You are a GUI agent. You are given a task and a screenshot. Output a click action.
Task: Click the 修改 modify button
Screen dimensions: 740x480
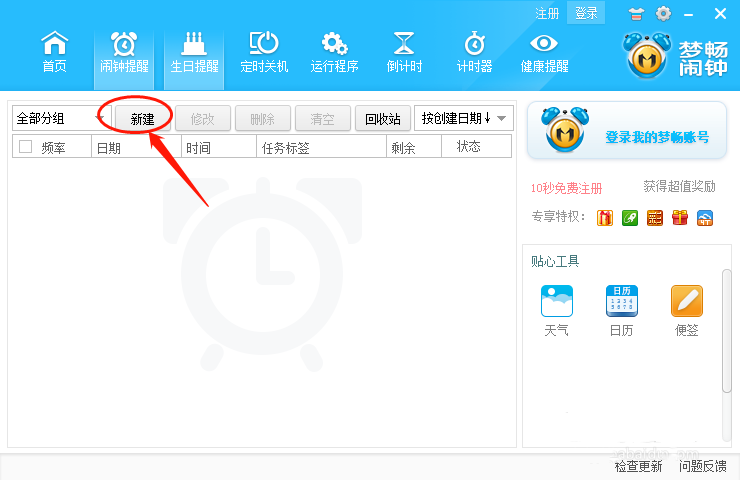point(202,118)
